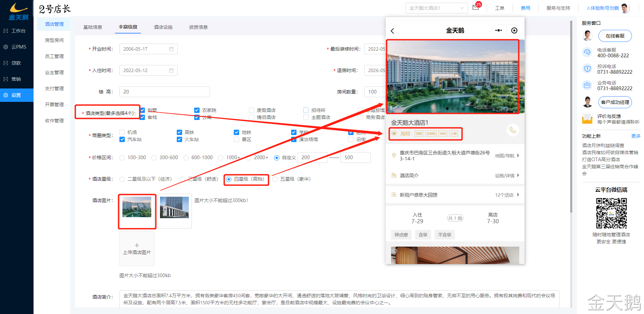Click the 新用户感恩大回馈 gift icon

click(x=394, y=195)
